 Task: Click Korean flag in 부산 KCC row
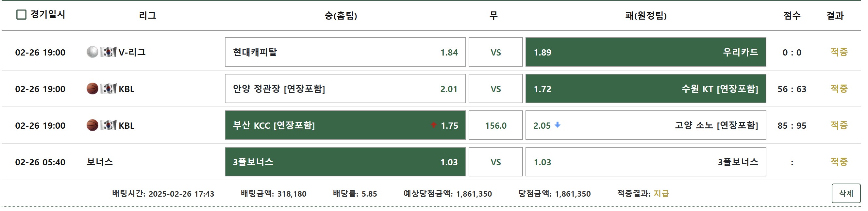click(x=108, y=125)
